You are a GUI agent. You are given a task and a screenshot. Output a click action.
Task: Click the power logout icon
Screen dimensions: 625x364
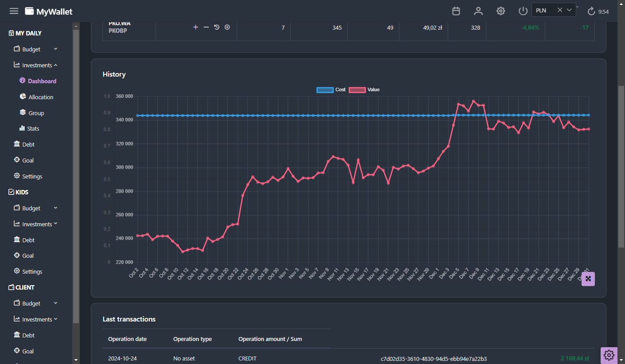pyautogui.click(x=523, y=11)
